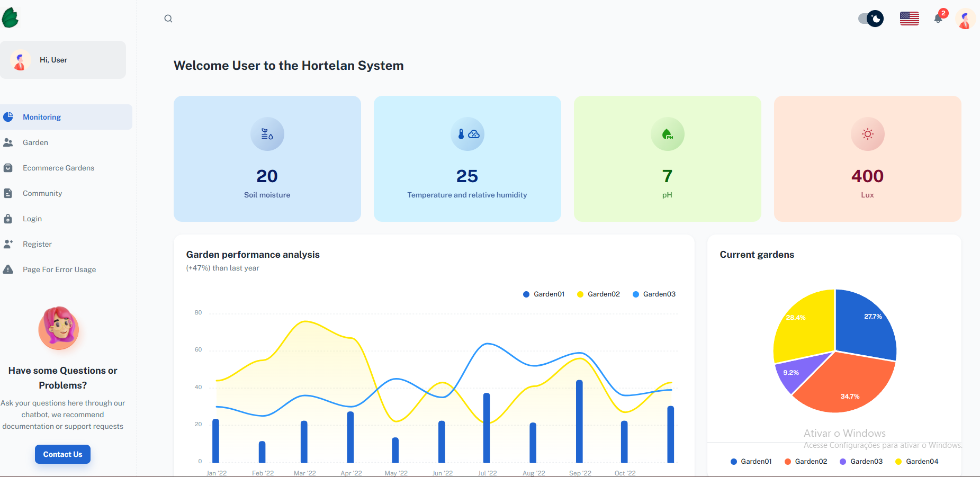The image size is (980, 477).
Task: Click the soil moisture sensor icon
Action: [x=267, y=134]
